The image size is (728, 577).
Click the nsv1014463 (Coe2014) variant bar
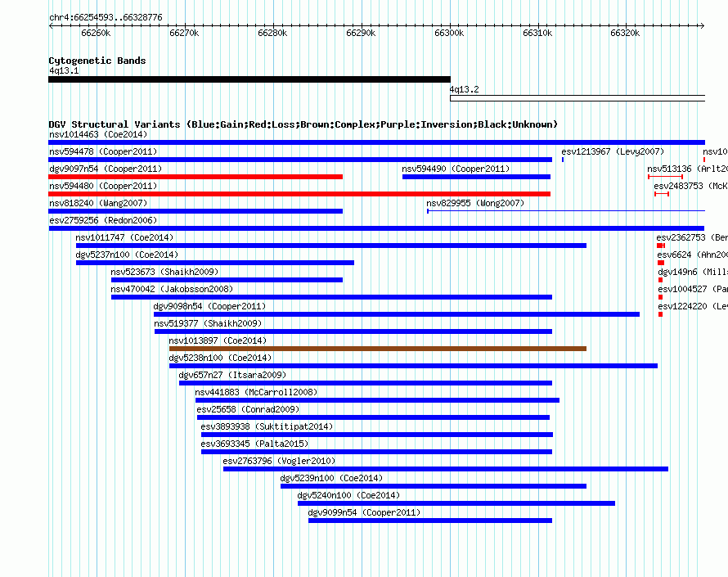pyautogui.click(x=376, y=142)
